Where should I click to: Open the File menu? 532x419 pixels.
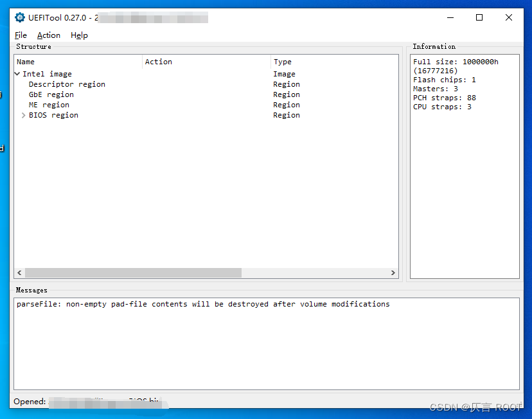pyautogui.click(x=21, y=35)
